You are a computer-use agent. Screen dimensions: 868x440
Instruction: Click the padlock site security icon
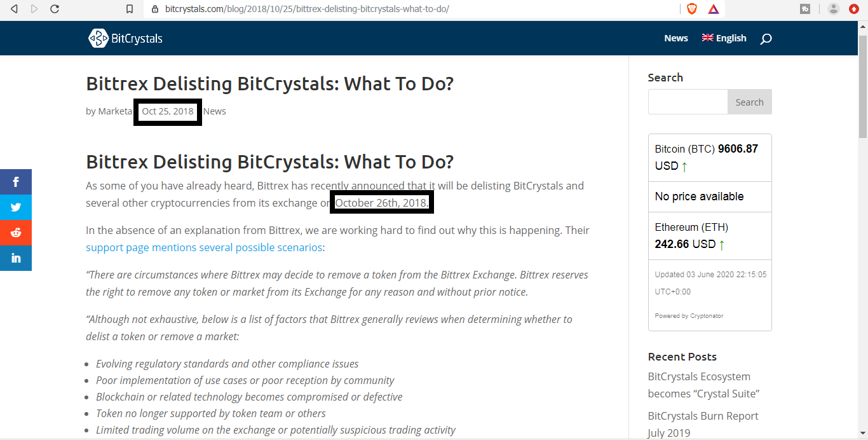[x=154, y=10]
